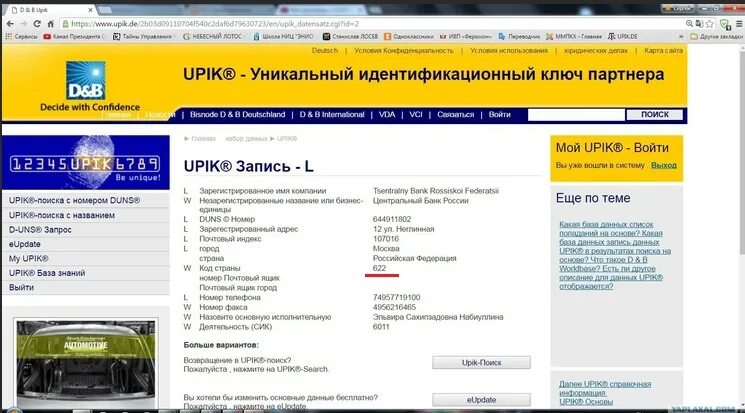Open the Связаться menu item
745x413 pixels.
[x=456, y=115]
